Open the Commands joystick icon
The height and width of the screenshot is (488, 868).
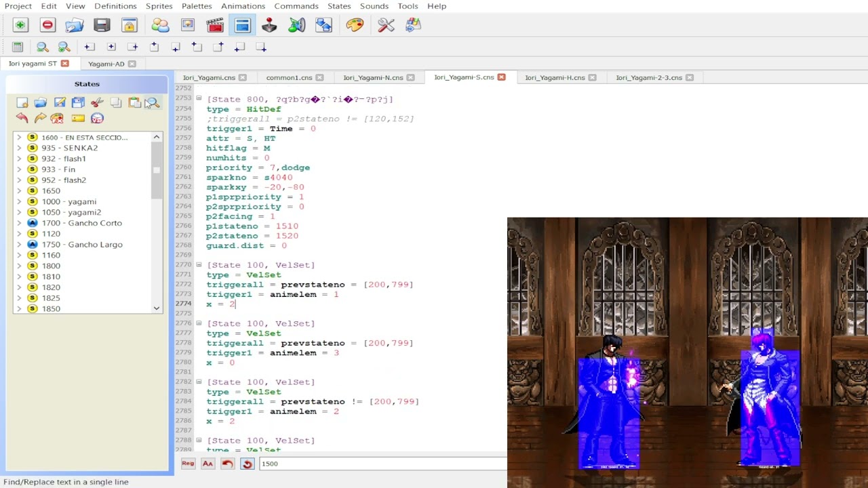[269, 25]
